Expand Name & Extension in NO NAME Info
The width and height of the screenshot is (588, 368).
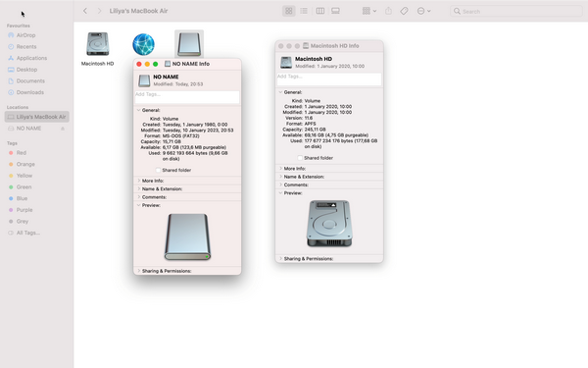139,188
